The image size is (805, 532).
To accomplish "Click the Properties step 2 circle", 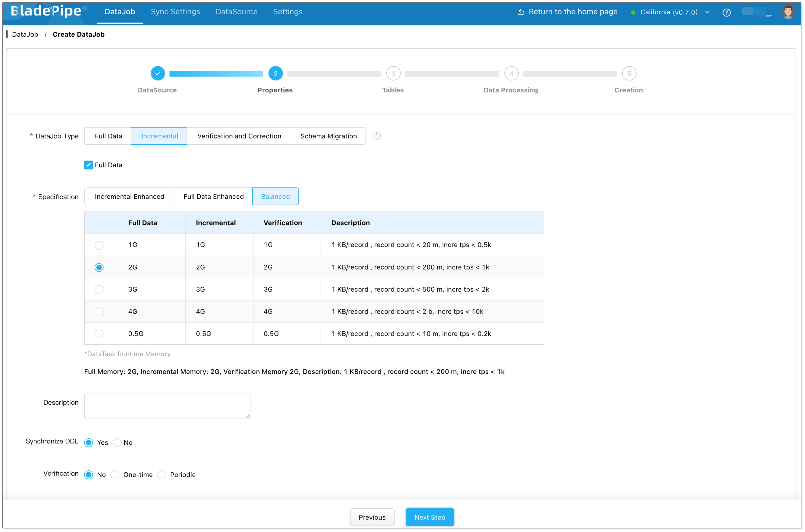I will [x=275, y=73].
